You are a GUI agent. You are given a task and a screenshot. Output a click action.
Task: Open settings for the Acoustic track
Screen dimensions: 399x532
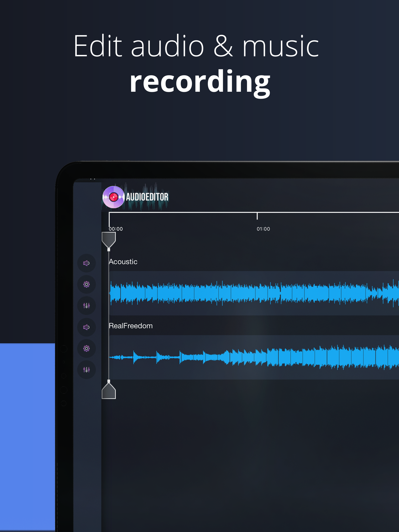[x=87, y=284]
